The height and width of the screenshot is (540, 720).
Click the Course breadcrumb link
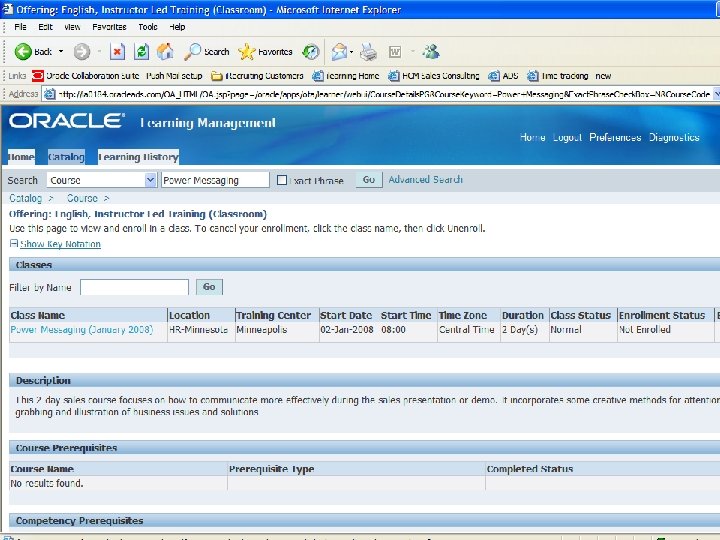[x=82, y=198]
